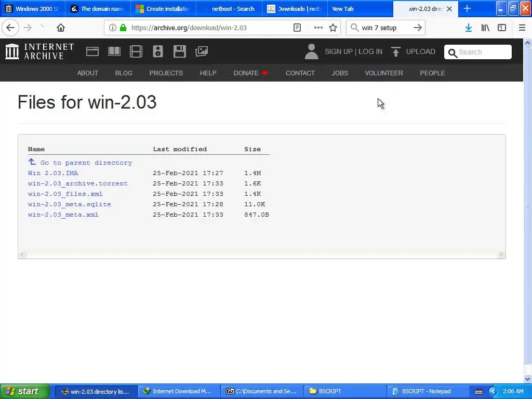Open win-2.03_archive.torrent link
532x399 pixels.
point(78,183)
